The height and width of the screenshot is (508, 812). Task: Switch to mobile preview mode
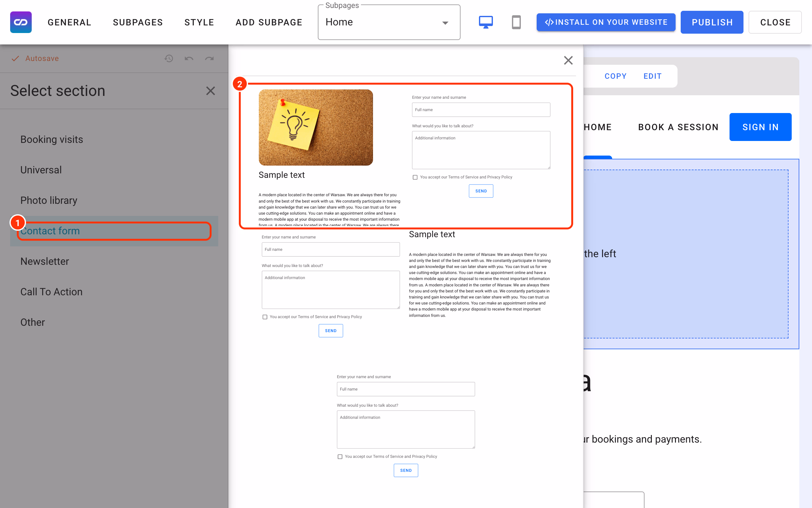tap(516, 22)
